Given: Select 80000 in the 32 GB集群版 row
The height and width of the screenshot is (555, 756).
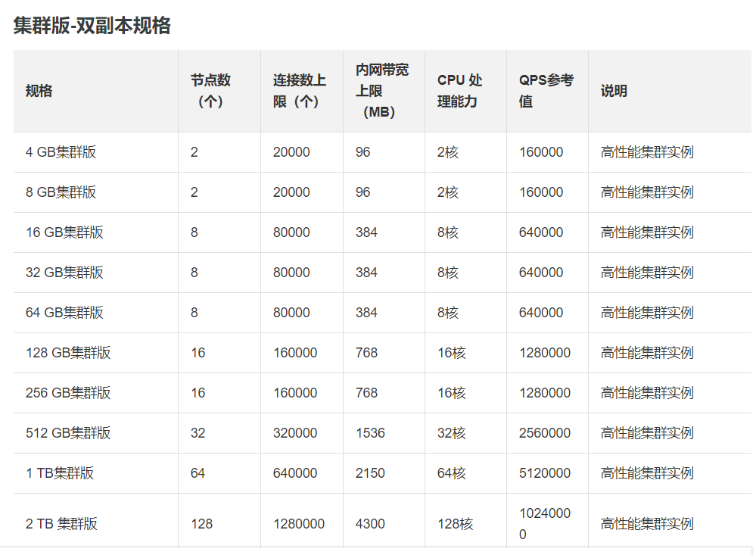Looking at the screenshot, I should pyautogui.click(x=291, y=272).
